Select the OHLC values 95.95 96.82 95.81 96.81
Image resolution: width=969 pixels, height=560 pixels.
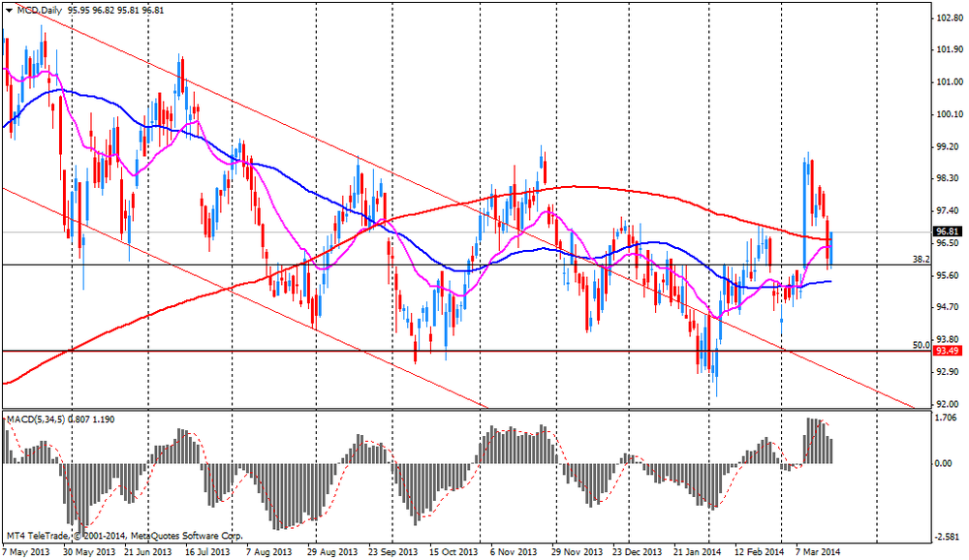pos(115,10)
